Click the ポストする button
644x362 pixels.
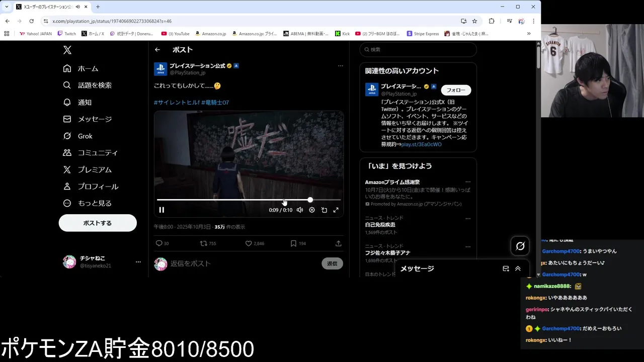[98, 223]
